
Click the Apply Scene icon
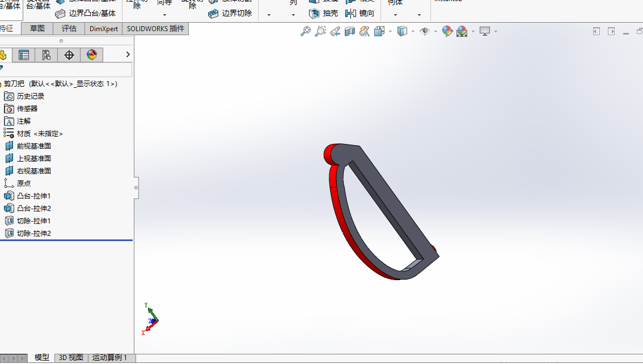point(462,31)
